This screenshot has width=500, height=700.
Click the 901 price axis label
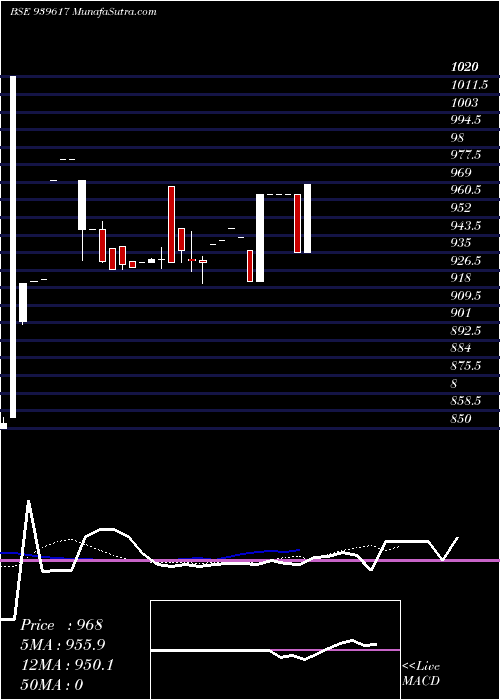coord(461,313)
